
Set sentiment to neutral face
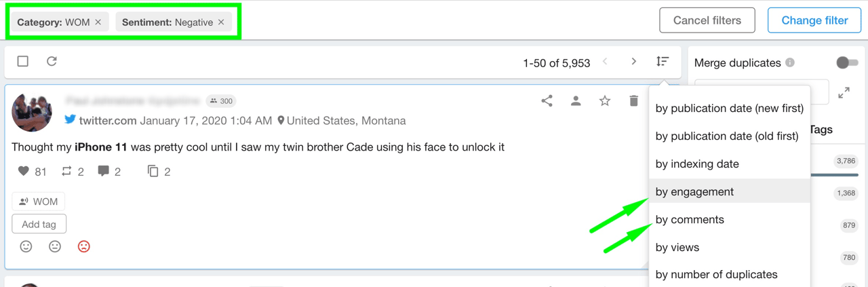[55, 246]
